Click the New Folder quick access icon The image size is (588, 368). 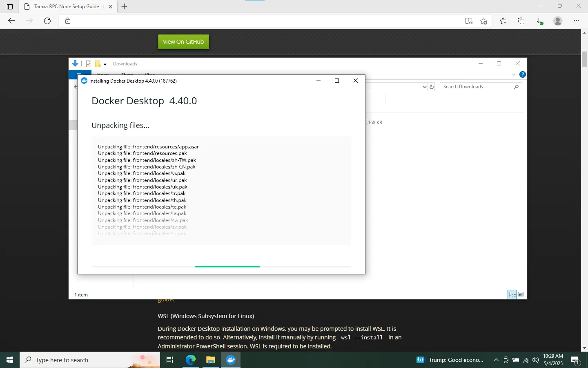point(98,63)
